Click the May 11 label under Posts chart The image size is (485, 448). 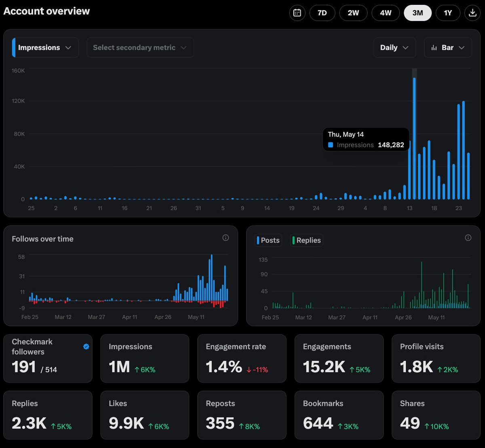[436, 318]
